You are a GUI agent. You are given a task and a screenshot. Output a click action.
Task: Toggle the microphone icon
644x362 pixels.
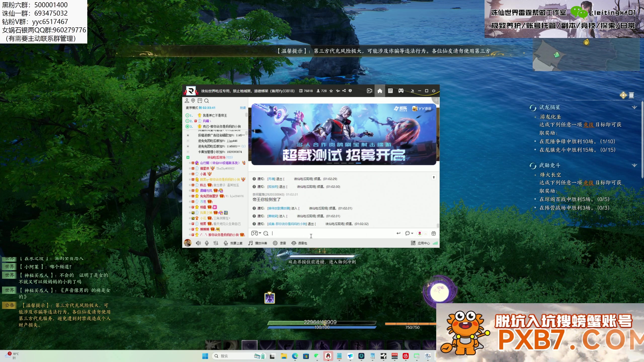(207, 243)
